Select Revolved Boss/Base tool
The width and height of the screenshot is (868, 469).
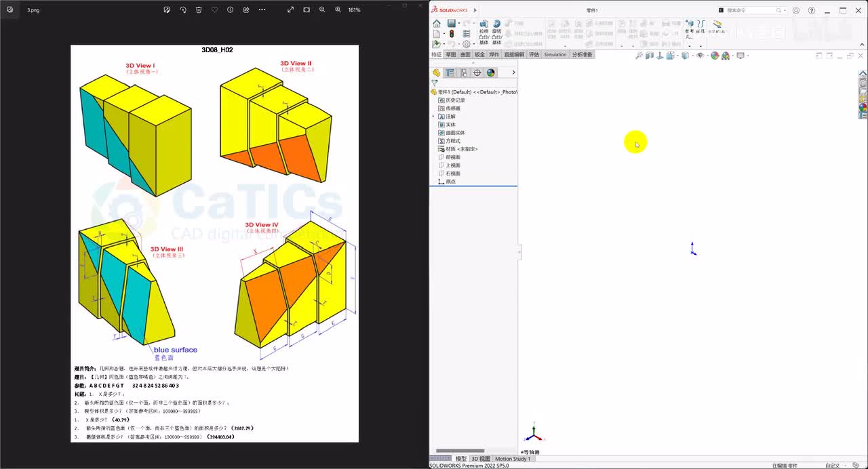[497, 32]
